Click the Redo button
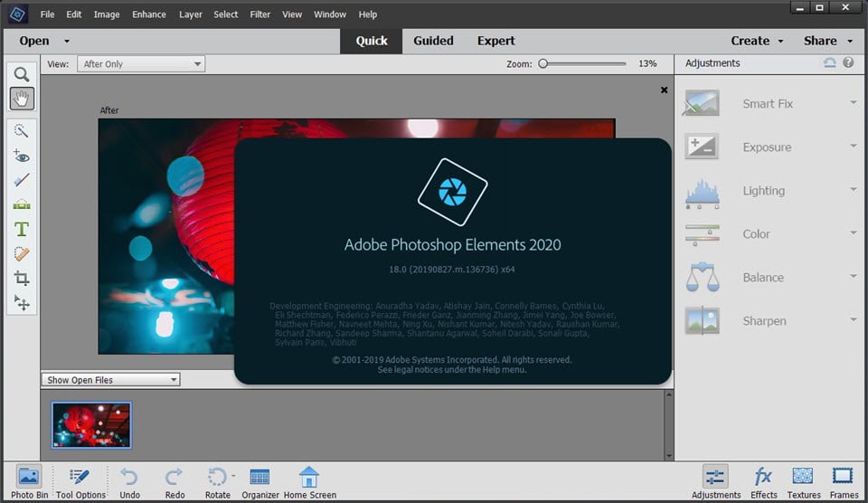This screenshot has width=868, height=503. click(175, 482)
